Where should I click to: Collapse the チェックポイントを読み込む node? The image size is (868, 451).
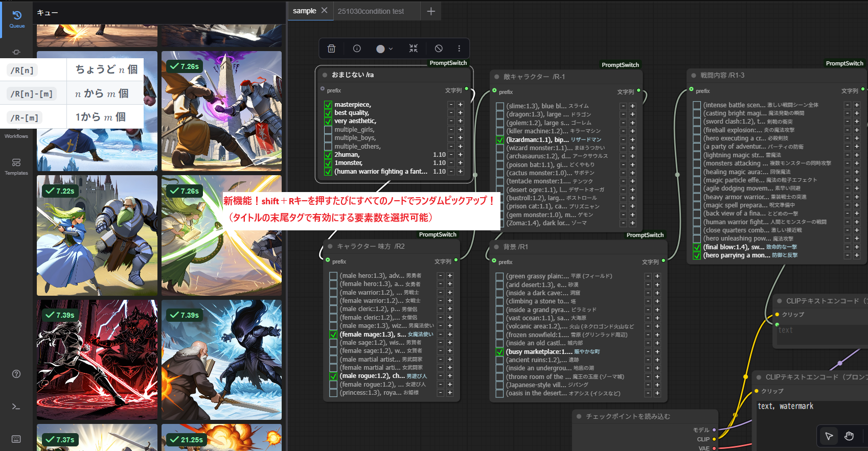579,416
